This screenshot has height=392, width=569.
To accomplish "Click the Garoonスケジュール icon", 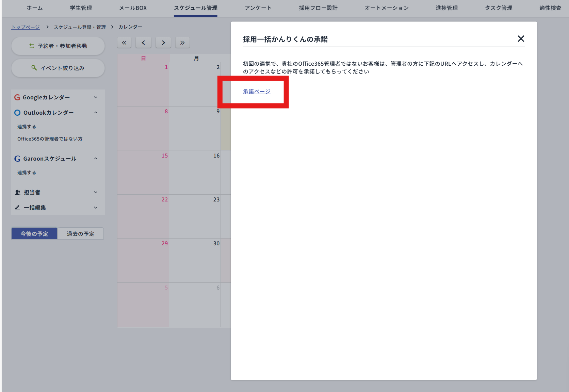I will [x=17, y=159].
